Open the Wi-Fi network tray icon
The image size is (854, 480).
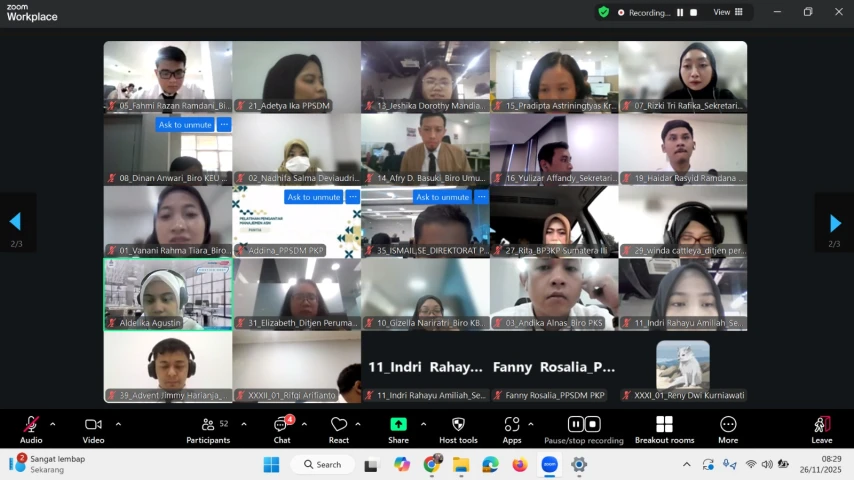pyautogui.click(x=751, y=465)
